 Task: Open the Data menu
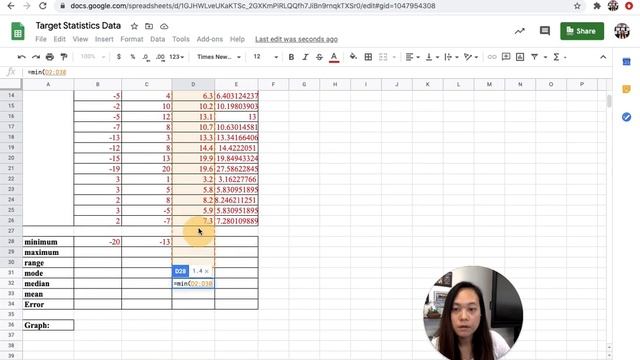[158, 39]
